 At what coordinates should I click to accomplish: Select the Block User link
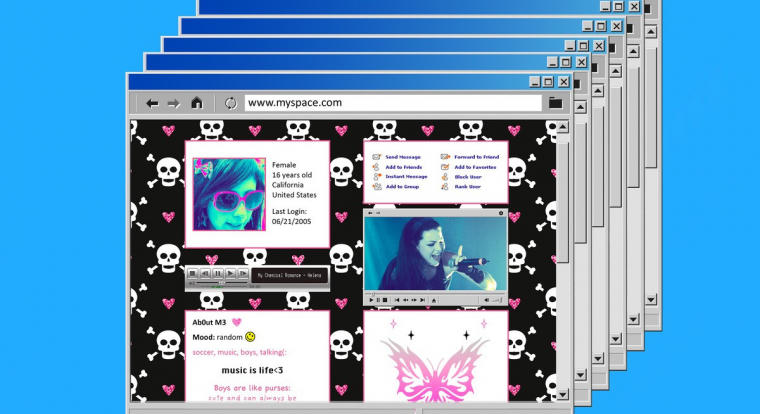pyautogui.click(x=468, y=177)
